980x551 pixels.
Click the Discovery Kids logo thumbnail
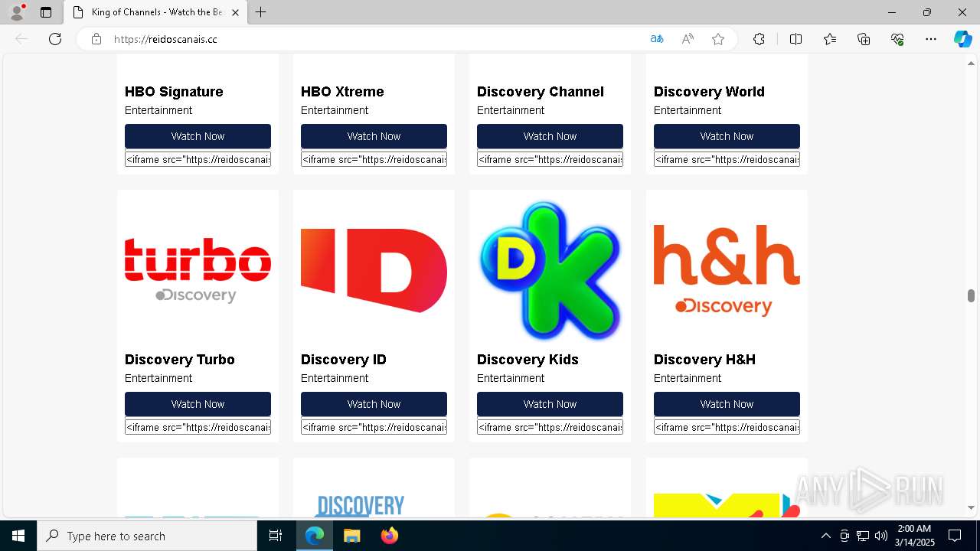[x=550, y=270]
